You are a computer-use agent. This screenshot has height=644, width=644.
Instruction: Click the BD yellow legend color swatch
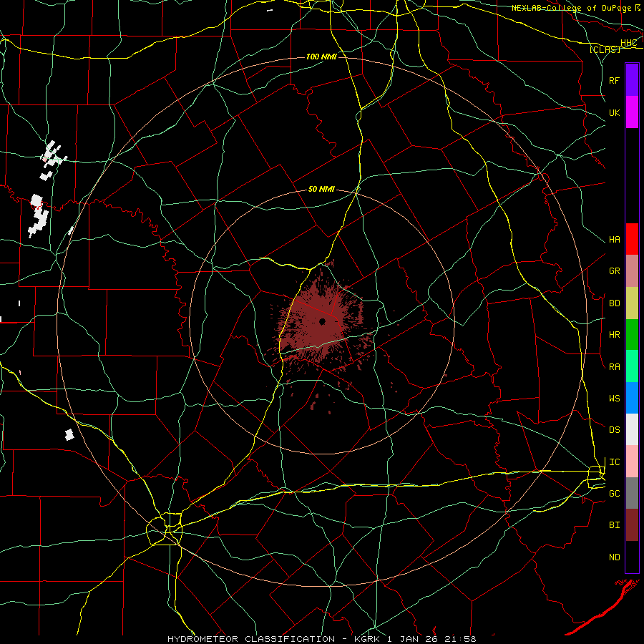pos(632,303)
